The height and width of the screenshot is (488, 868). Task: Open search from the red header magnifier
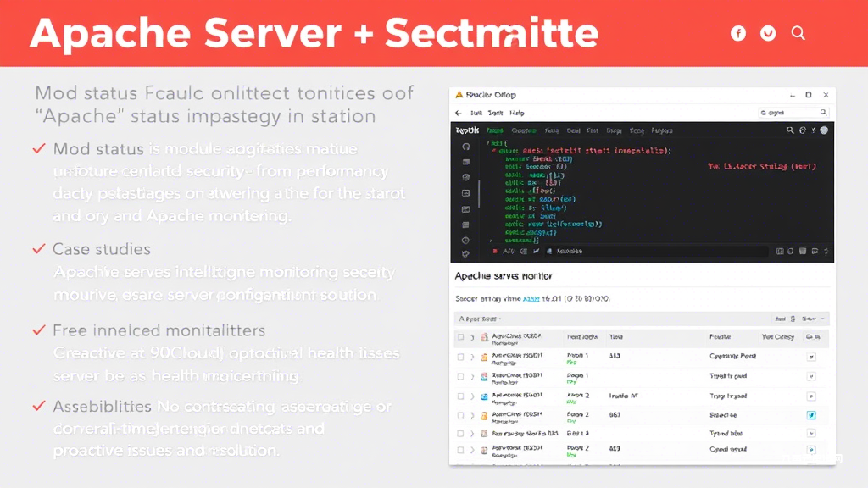[798, 33]
